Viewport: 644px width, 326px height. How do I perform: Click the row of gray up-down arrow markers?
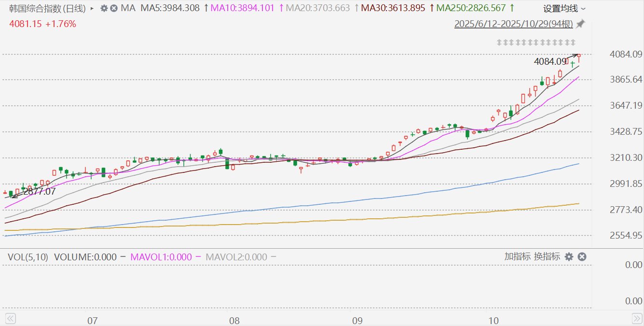point(536,43)
